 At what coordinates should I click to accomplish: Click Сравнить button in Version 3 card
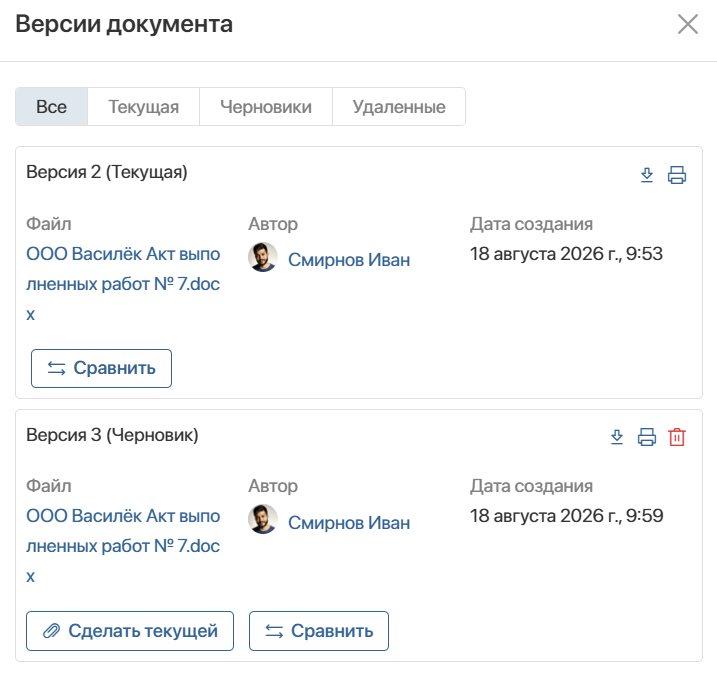[x=319, y=631]
